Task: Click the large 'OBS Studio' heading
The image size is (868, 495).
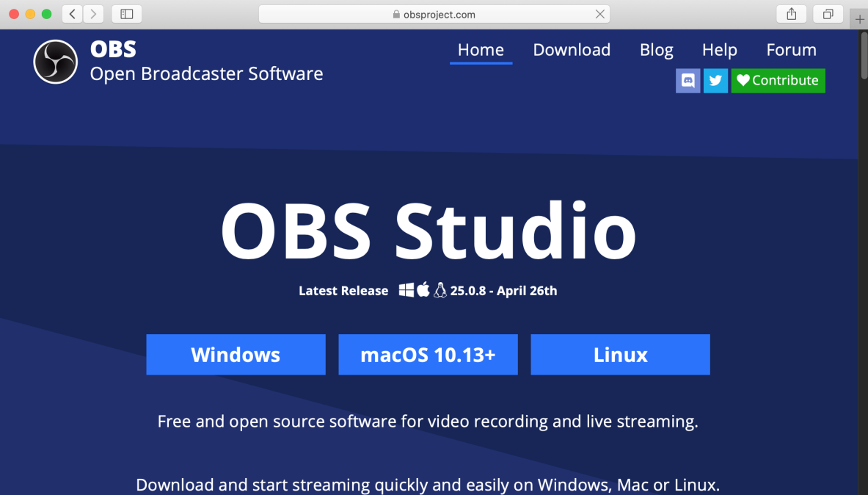Action: coord(428,231)
